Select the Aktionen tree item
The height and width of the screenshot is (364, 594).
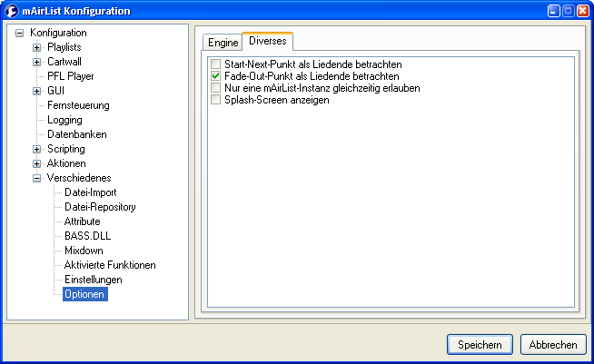(x=66, y=163)
